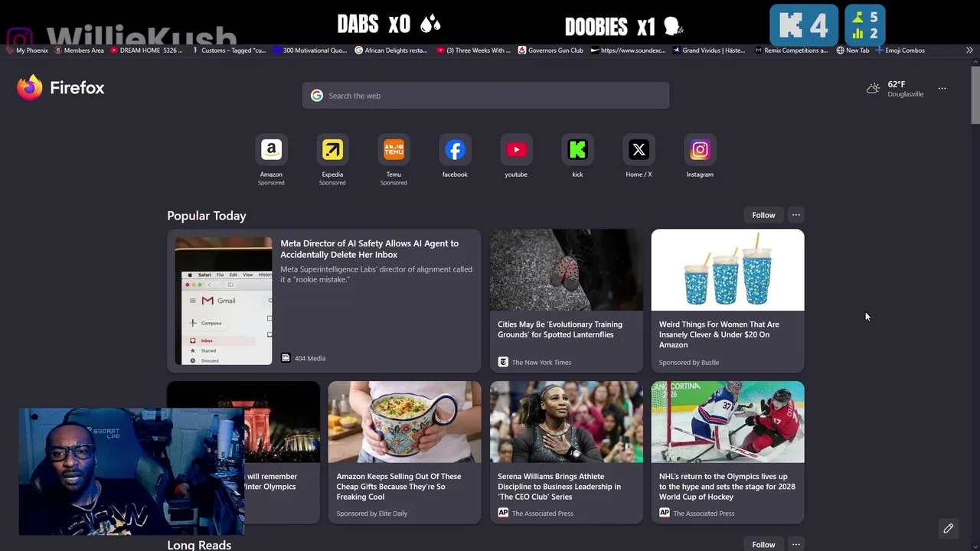Follow the Long Reads section
Screen dimensions: 980x551
763,544
